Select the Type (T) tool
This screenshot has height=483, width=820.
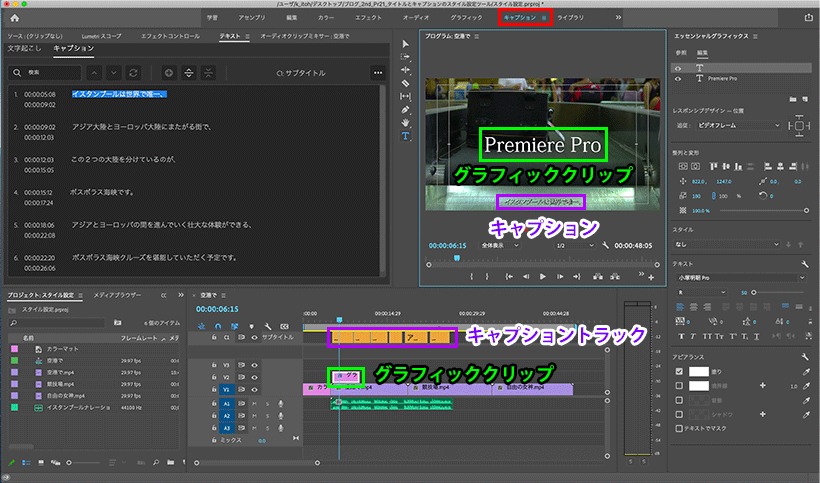[x=405, y=136]
